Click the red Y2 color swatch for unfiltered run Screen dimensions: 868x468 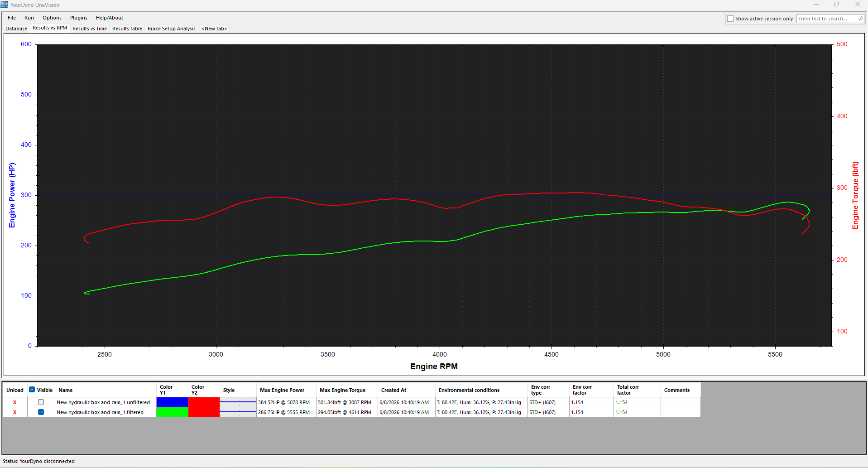[x=204, y=402]
